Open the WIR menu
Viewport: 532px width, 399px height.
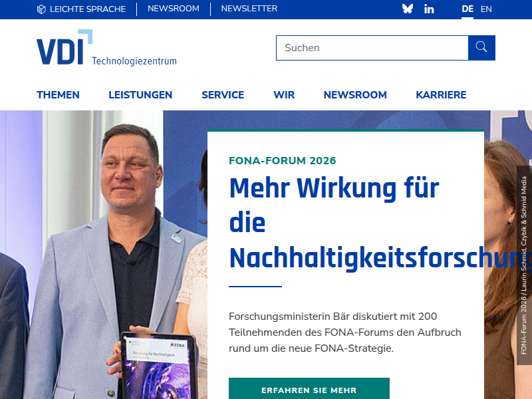[284, 95]
